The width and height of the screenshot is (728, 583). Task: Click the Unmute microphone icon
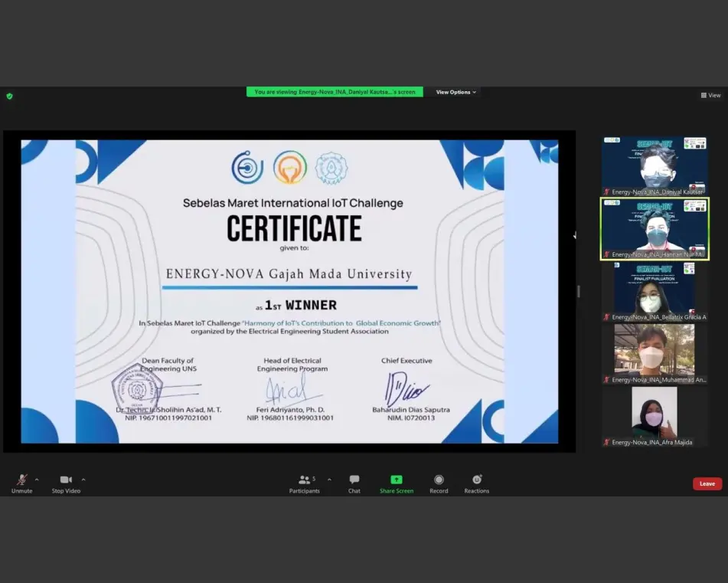tap(21, 480)
